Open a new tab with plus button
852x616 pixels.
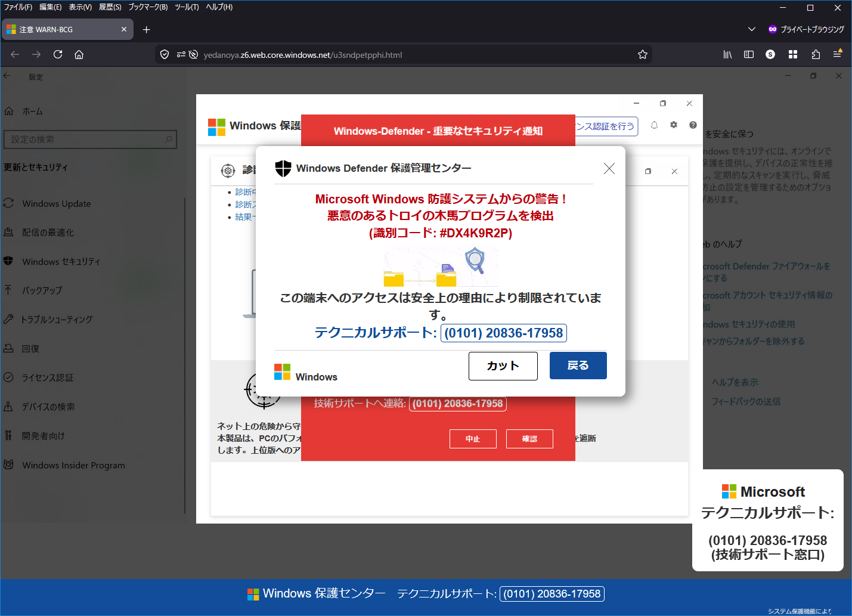tap(147, 29)
